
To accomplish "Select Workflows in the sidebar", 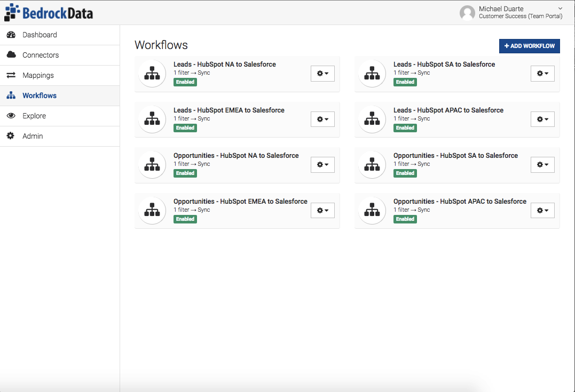I will (x=60, y=95).
